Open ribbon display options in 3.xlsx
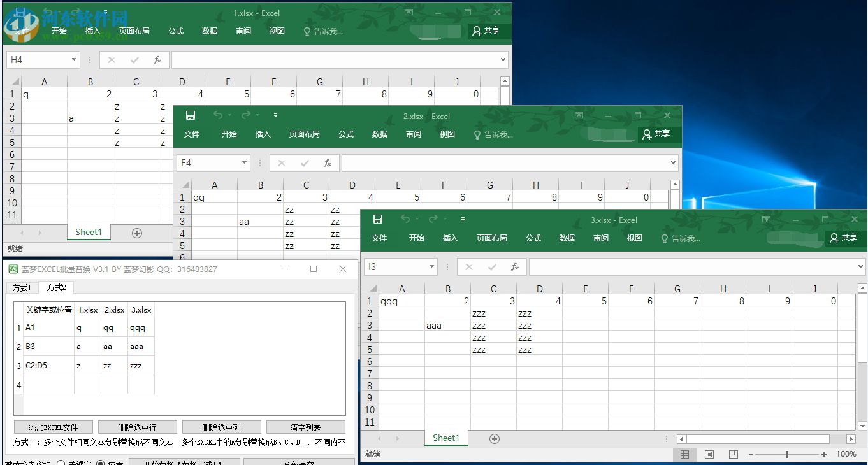The height and width of the screenshot is (465, 868). (766, 219)
